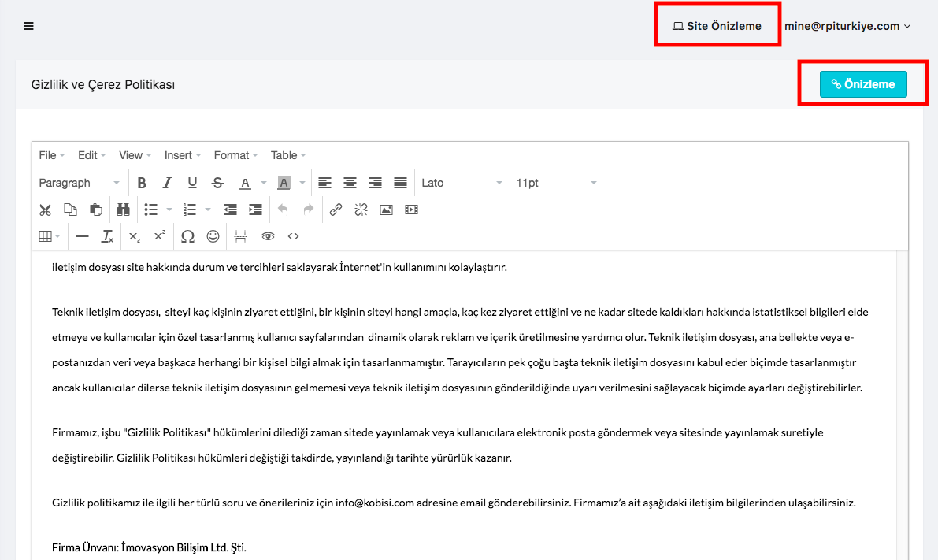Enable fullscreen preview mode

pos(268,235)
